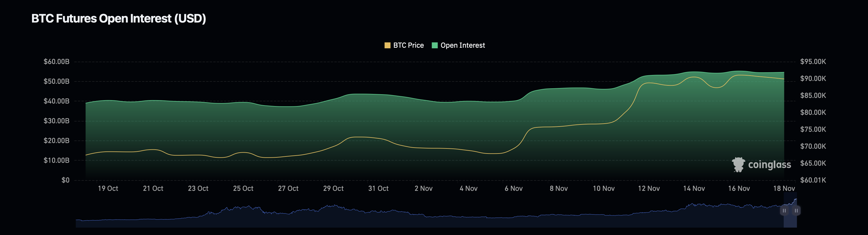This screenshot has height=235, width=868.
Task: Click the 31 Oct date label
Action: 378,188
